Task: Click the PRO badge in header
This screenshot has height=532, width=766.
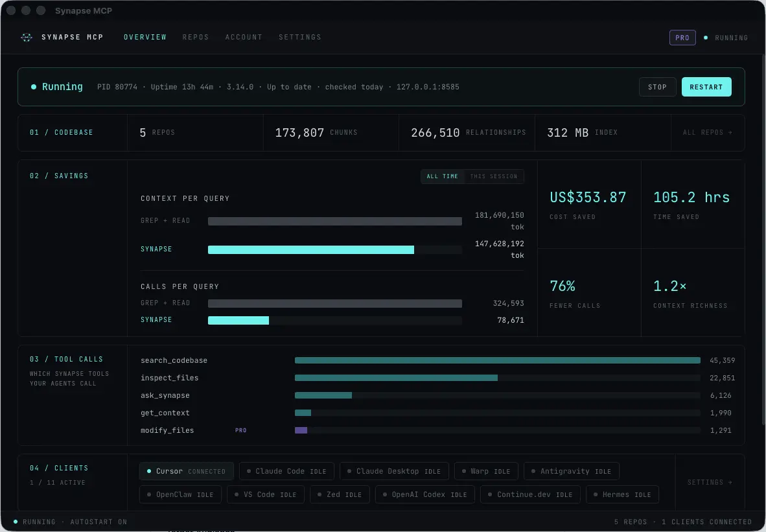Action: point(682,38)
